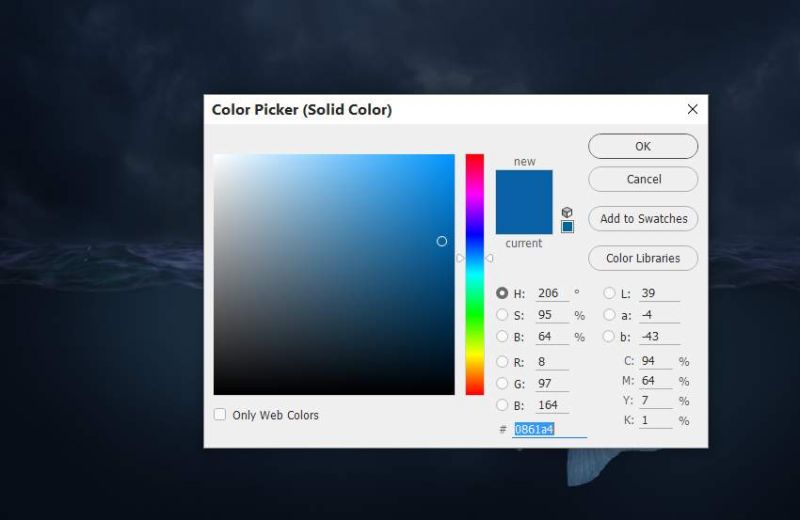The width and height of the screenshot is (800, 520).
Task: Click the circular color marker in the color field
Action: [x=442, y=241]
